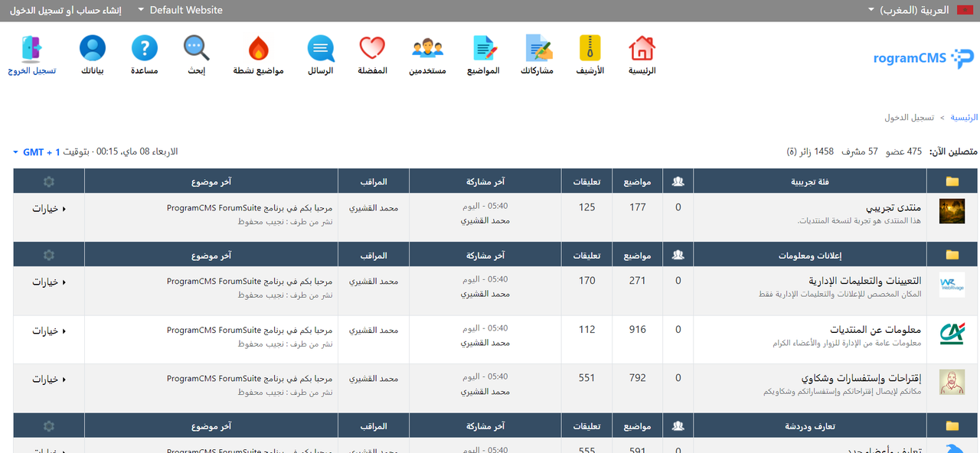Click gear icon in إعلانات ومعلومات header
Viewport: 980px width, 453px height.
(49, 255)
